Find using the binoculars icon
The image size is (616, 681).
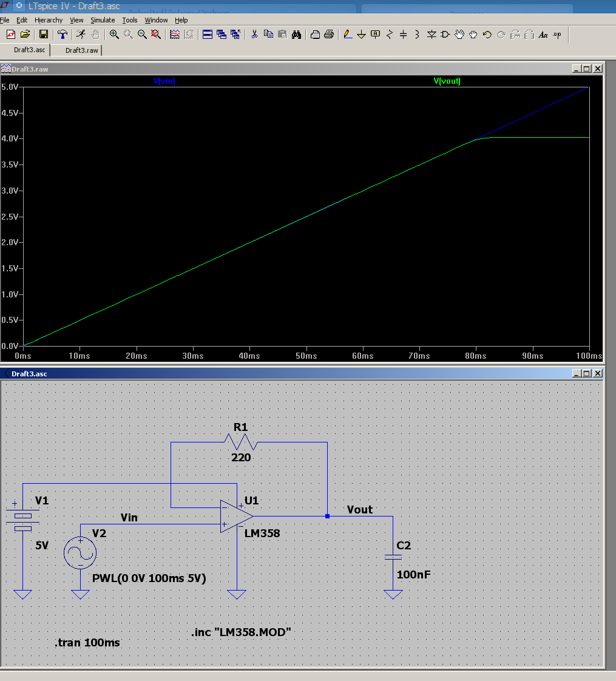pos(296,35)
